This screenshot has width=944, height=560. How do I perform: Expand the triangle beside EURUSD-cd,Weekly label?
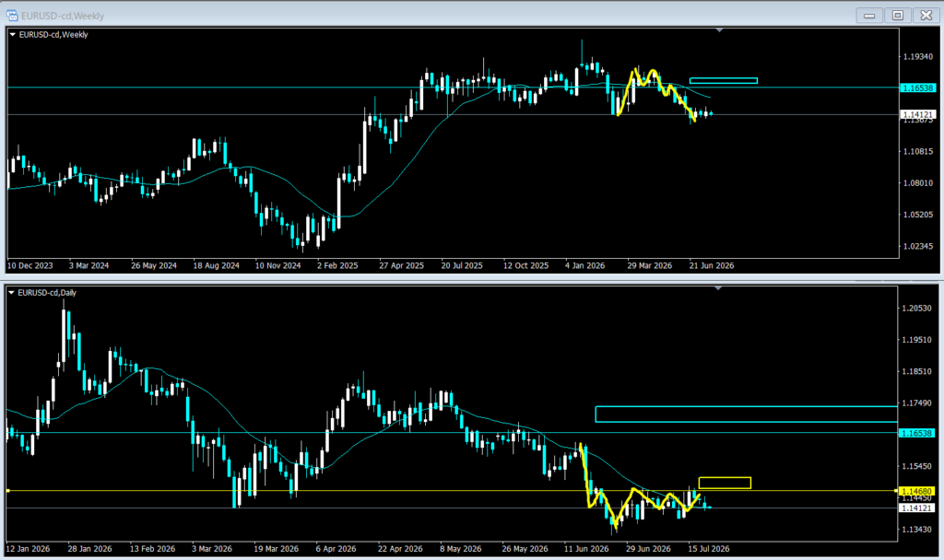click(x=12, y=35)
